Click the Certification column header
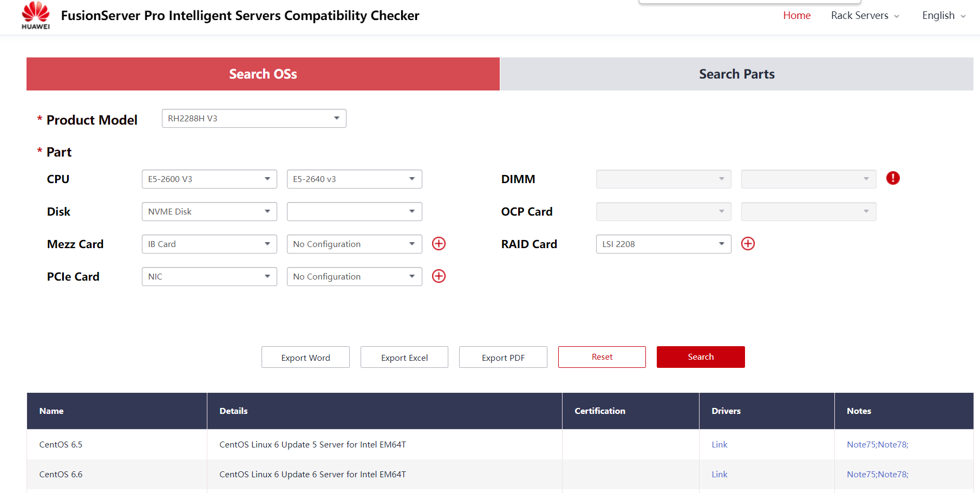 (631, 411)
